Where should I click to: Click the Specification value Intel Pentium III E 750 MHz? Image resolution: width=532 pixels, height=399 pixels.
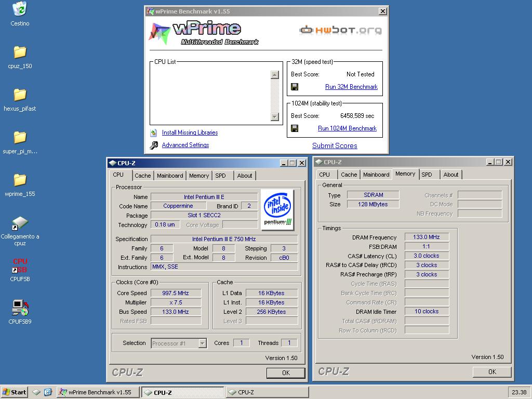point(224,239)
